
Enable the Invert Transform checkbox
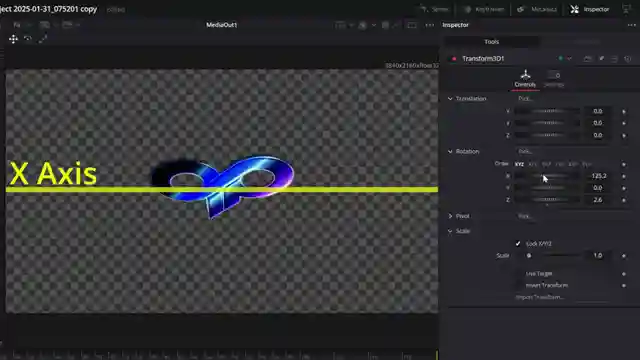[518, 285]
